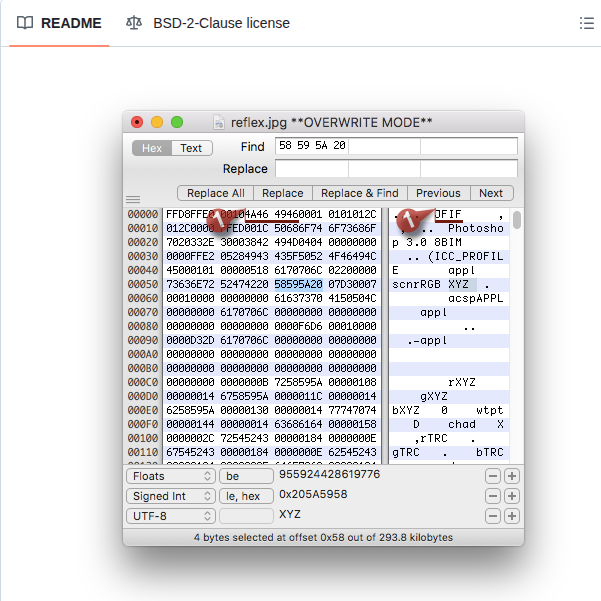Image resolution: width=601 pixels, height=601 pixels.
Task: Switch find mode to Text
Action: coord(190,148)
